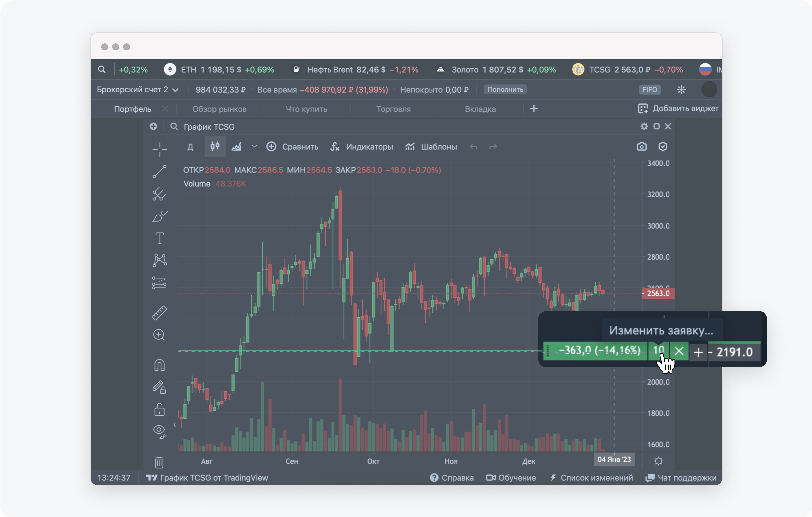Screen dimensions: 812x517
Task: Expand chart type dropdown arrow
Action: [255, 146]
